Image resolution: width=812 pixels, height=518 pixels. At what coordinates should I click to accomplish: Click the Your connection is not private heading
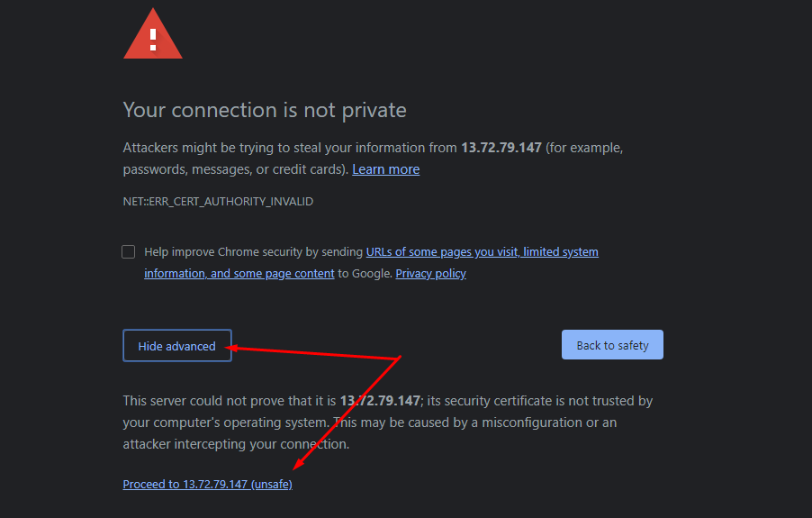(265, 110)
